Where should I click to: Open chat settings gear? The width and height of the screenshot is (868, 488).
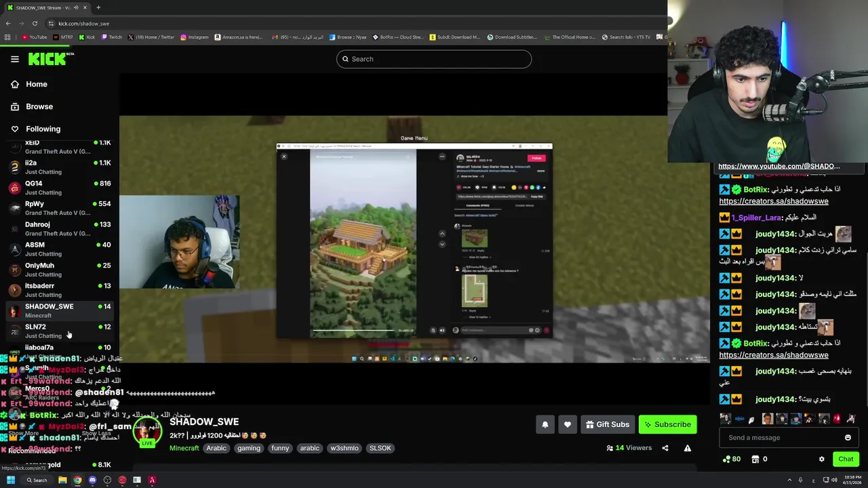(822, 459)
